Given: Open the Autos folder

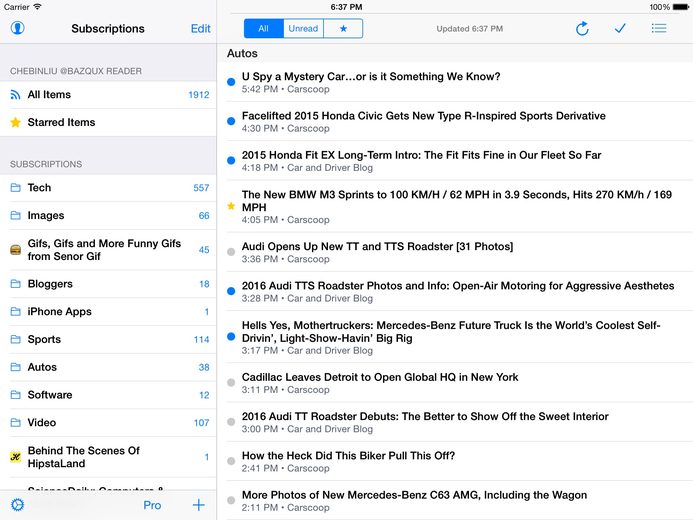Looking at the screenshot, I should coord(109,367).
